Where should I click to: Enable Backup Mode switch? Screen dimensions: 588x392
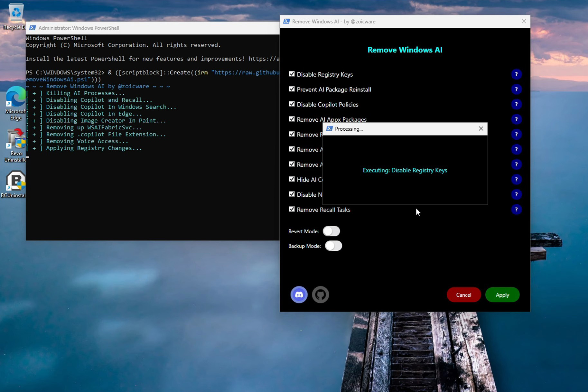(333, 246)
